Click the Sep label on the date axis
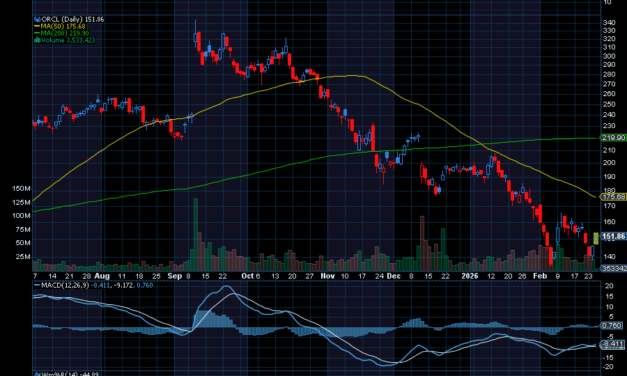The image size is (627, 376). (x=175, y=276)
